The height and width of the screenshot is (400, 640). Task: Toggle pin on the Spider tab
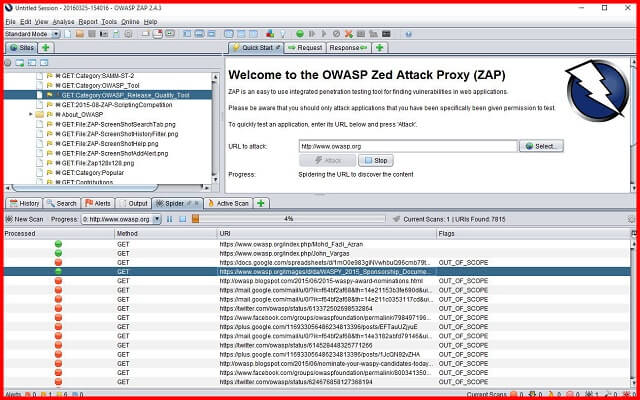point(189,203)
